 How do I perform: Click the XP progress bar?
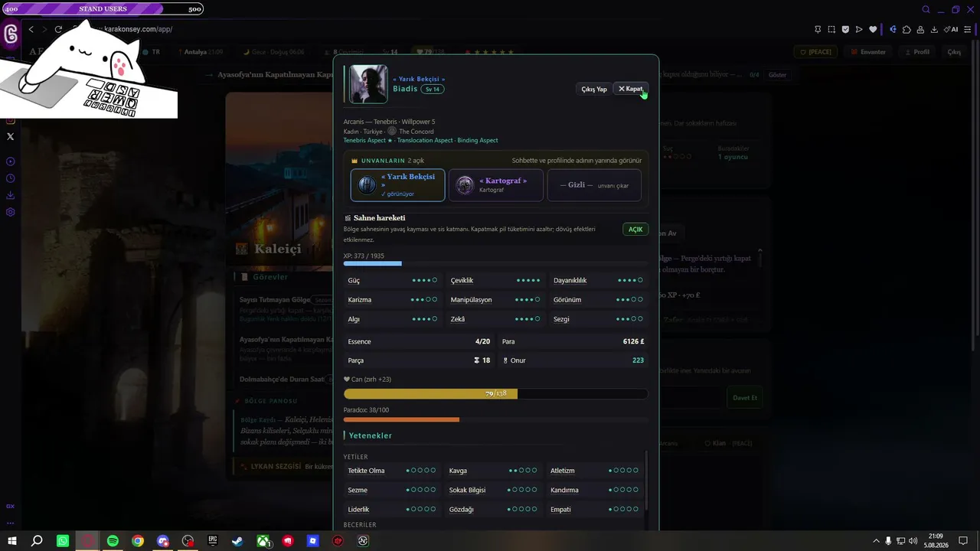pyautogui.click(x=495, y=263)
